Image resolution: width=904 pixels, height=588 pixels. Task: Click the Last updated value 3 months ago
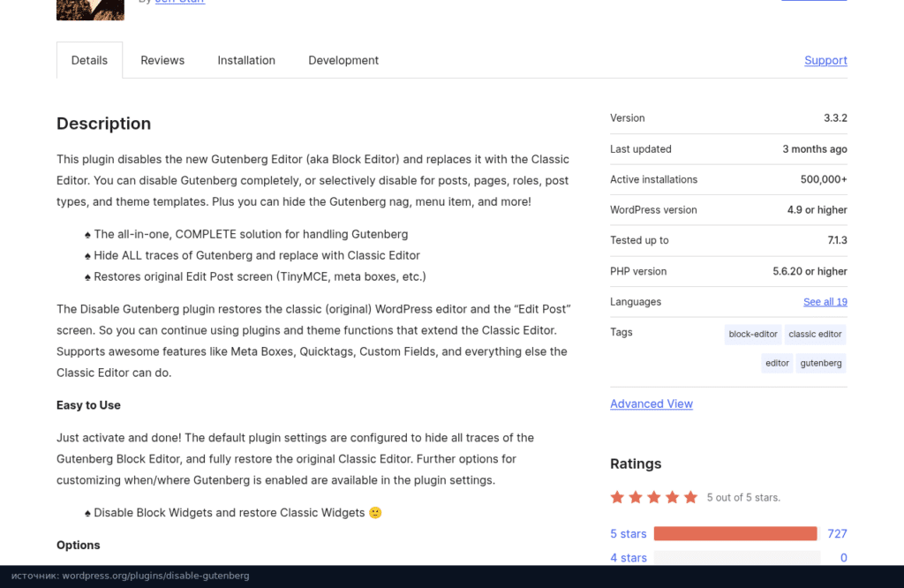(815, 148)
